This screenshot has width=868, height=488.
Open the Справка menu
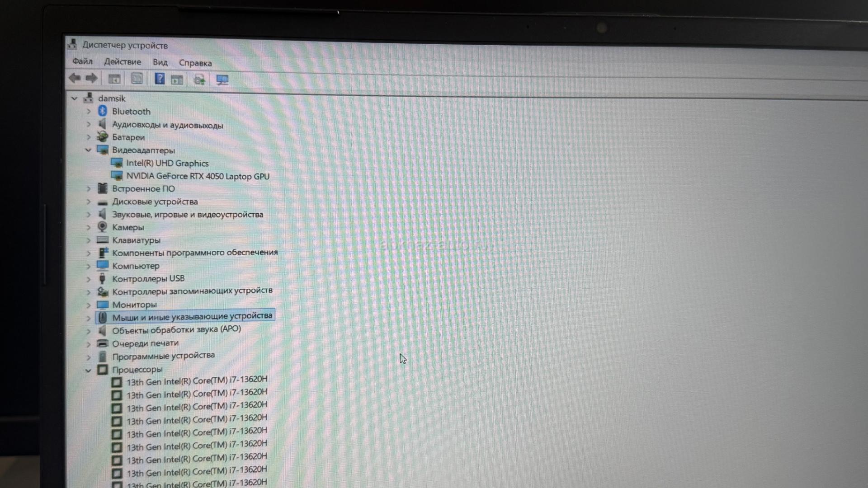pos(195,63)
